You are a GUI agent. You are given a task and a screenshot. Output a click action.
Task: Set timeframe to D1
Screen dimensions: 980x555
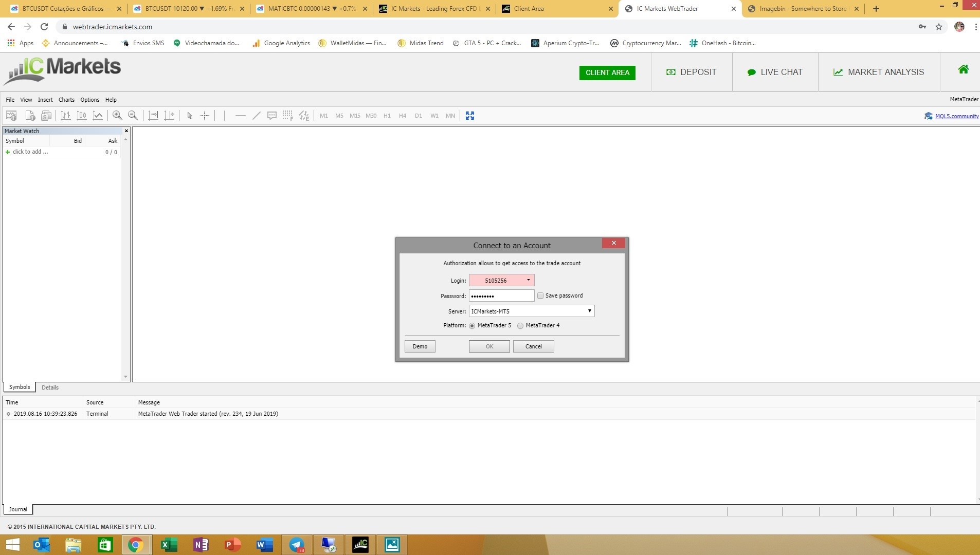[419, 116]
